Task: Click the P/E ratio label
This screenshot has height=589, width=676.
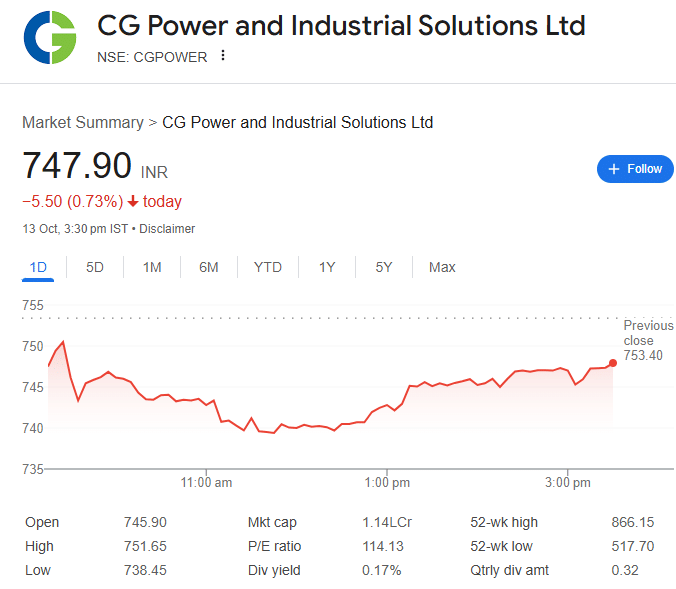Action: (274, 546)
